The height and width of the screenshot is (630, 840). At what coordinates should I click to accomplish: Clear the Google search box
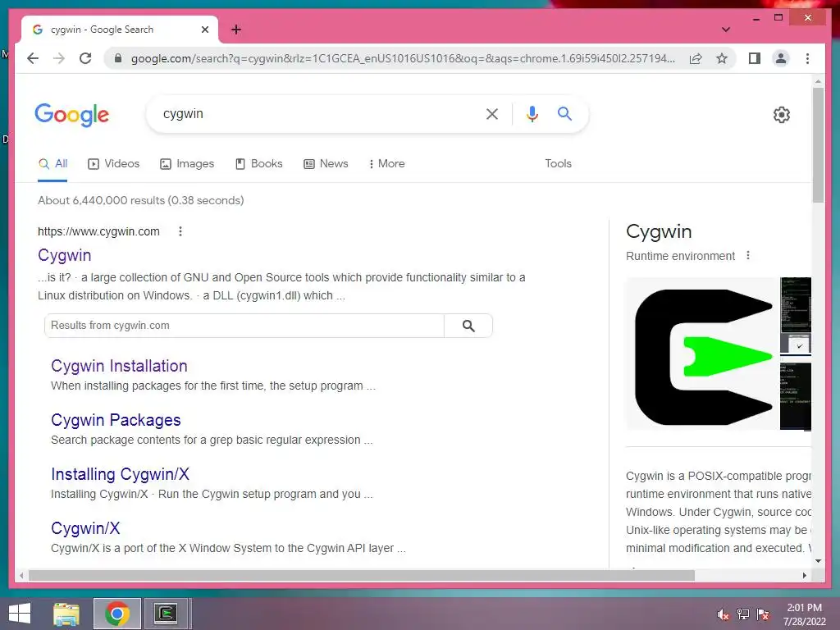[492, 113]
